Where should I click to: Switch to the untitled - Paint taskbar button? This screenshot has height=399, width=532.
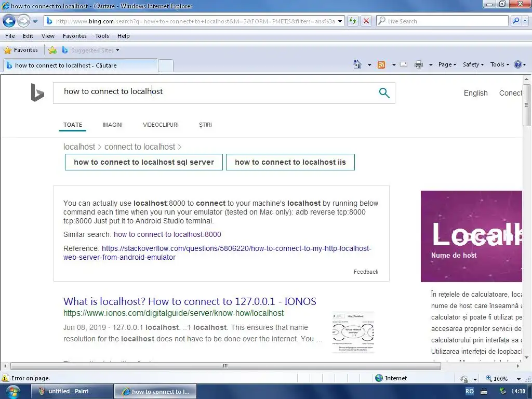click(72, 391)
